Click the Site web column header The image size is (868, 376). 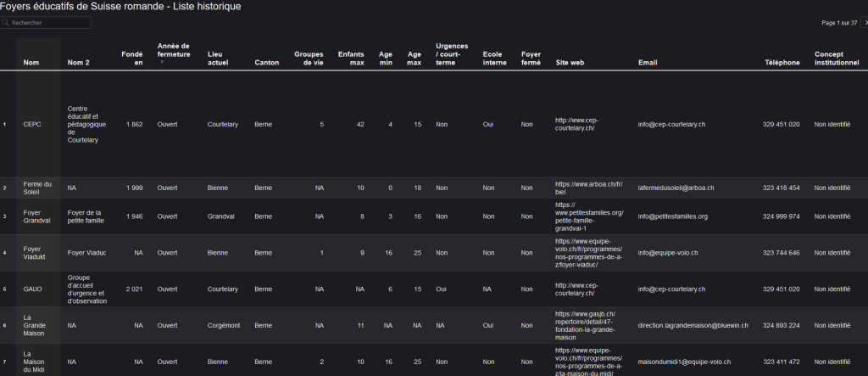point(570,62)
